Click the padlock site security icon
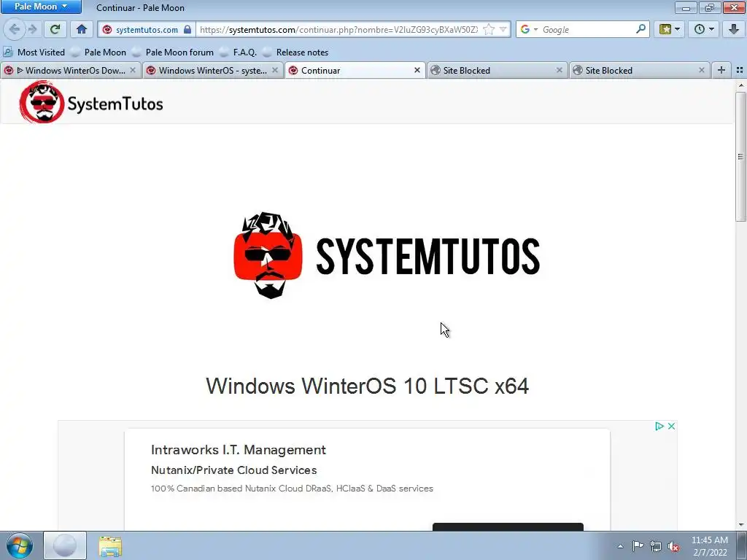This screenshot has height=560, width=747. tap(187, 29)
